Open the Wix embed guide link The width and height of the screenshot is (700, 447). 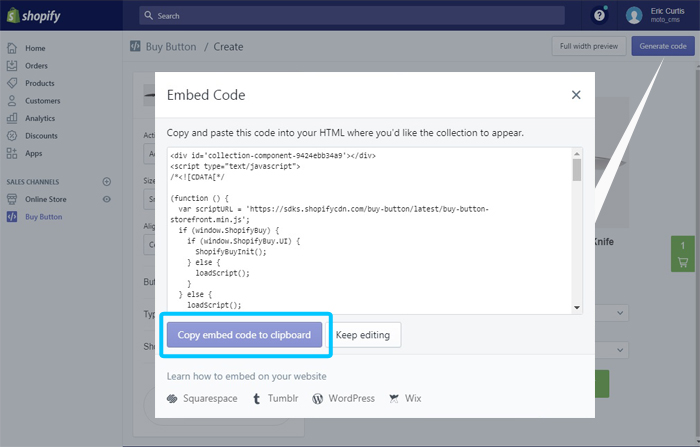[x=413, y=398]
